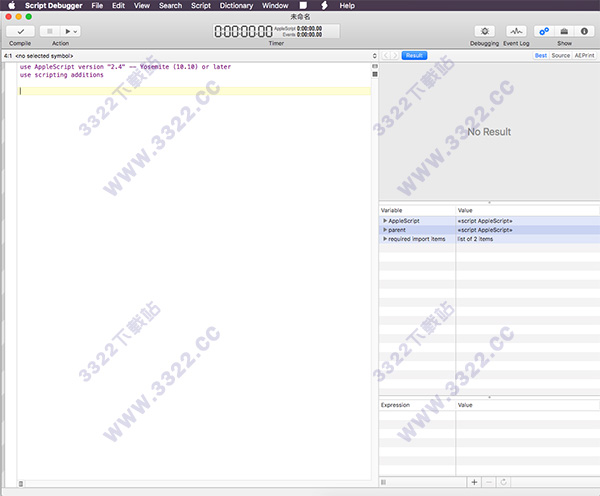Open the Event Log icon
The width and height of the screenshot is (600, 496).
[x=516, y=31]
